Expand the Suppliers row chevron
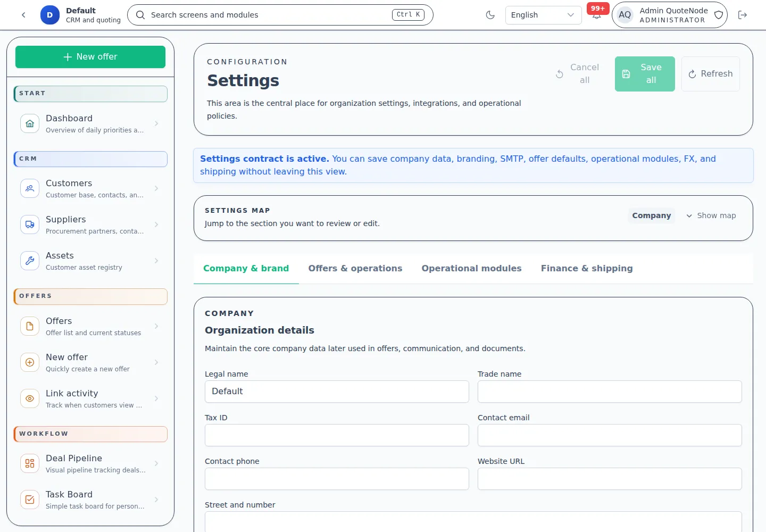The image size is (766, 532). [156, 225]
